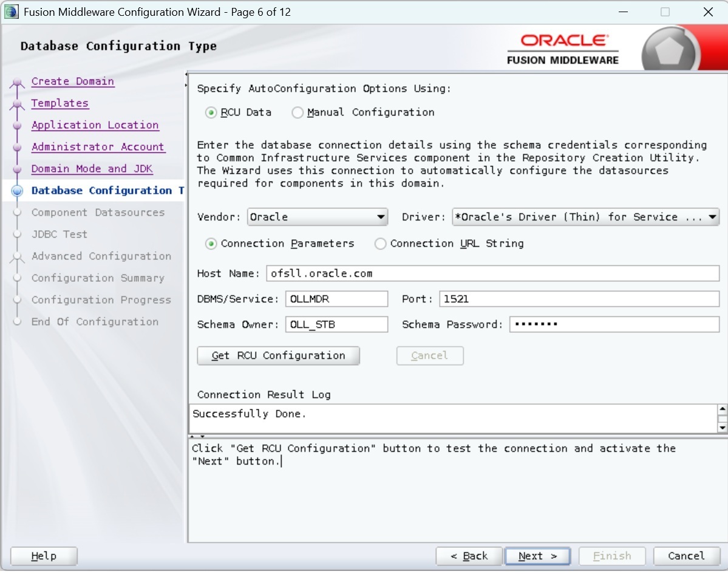
Task: Select current Database Configuration Type step
Action: click(107, 190)
